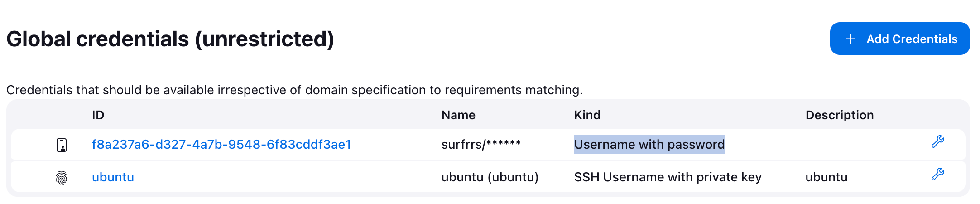Click the 'Global credentials (unrestricted)' heading
The image size is (980, 204).
170,39
